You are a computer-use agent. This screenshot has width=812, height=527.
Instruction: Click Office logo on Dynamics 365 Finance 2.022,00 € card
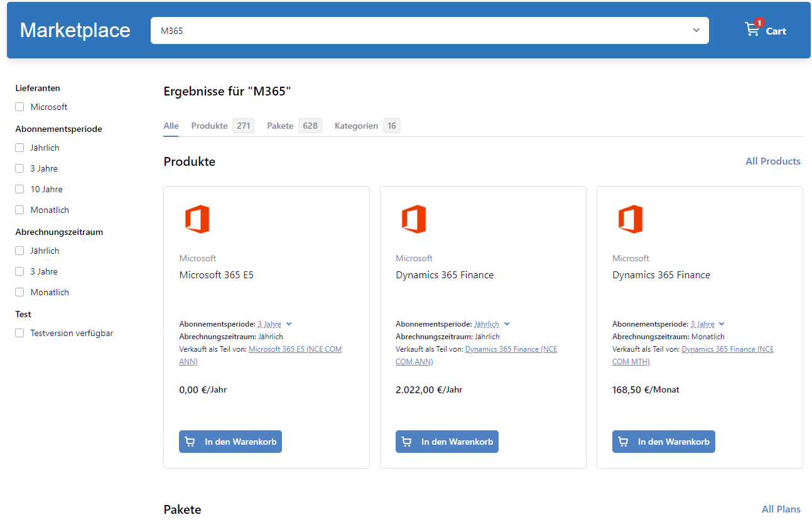413,219
